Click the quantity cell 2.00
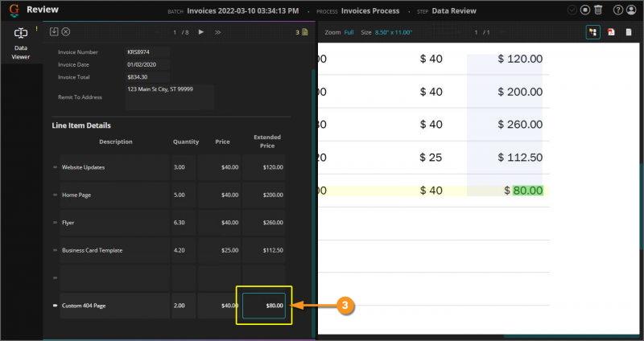 click(x=184, y=306)
